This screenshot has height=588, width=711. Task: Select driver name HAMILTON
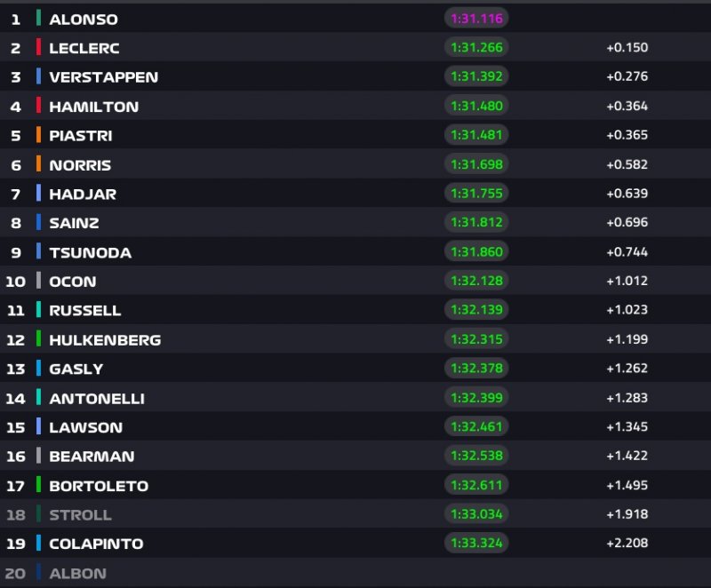click(93, 107)
